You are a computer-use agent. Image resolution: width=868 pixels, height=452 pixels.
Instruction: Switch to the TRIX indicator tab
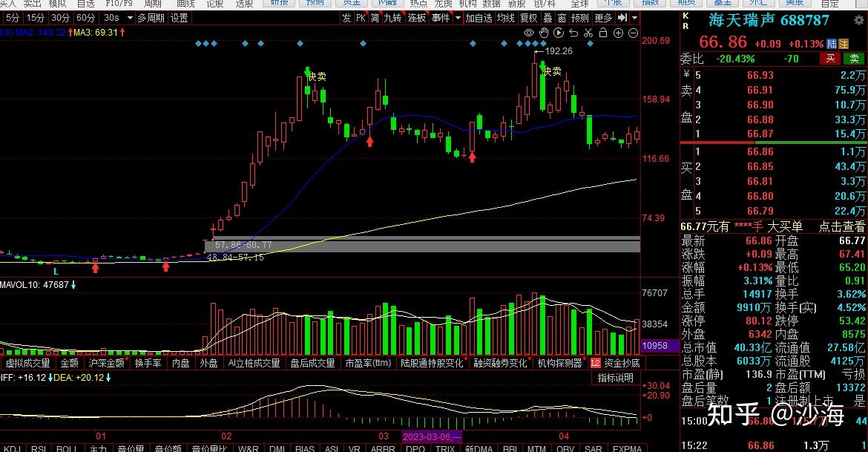pos(444,448)
